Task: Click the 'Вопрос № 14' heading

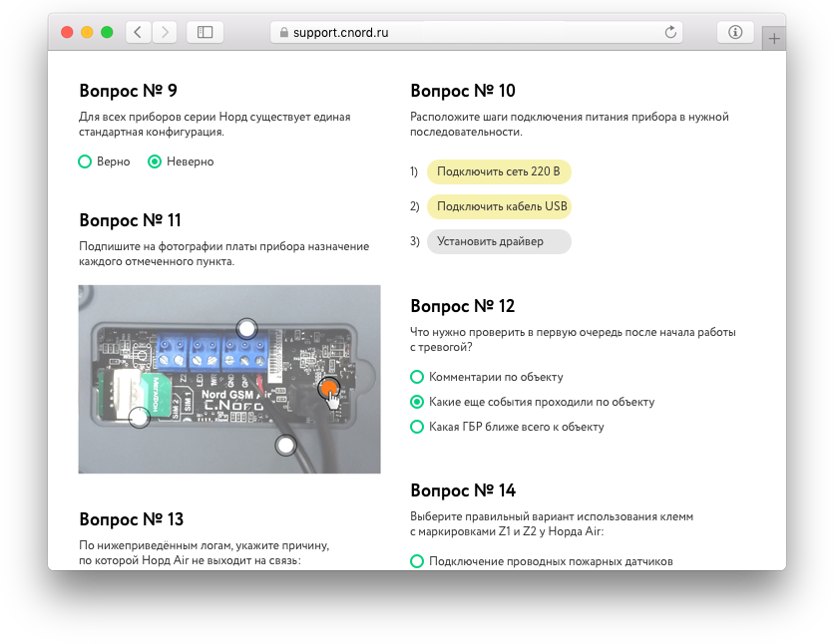Action: pyautogui.click(x=463, y=490)
